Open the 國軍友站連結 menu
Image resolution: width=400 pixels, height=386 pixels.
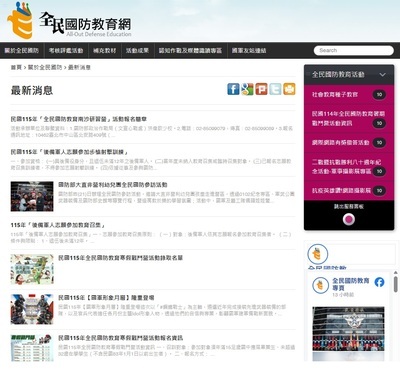(249, 51)
